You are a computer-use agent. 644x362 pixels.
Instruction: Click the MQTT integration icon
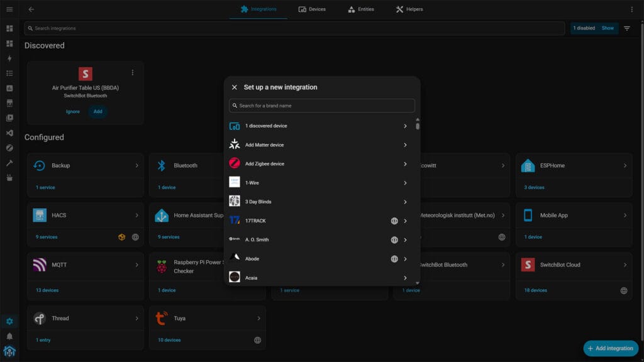click(x=40, y=265)
